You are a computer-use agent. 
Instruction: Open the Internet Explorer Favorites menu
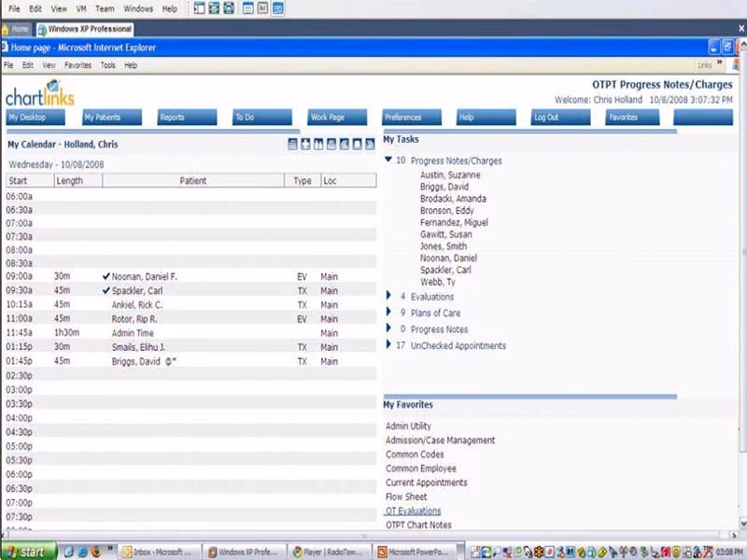point(78,65)
